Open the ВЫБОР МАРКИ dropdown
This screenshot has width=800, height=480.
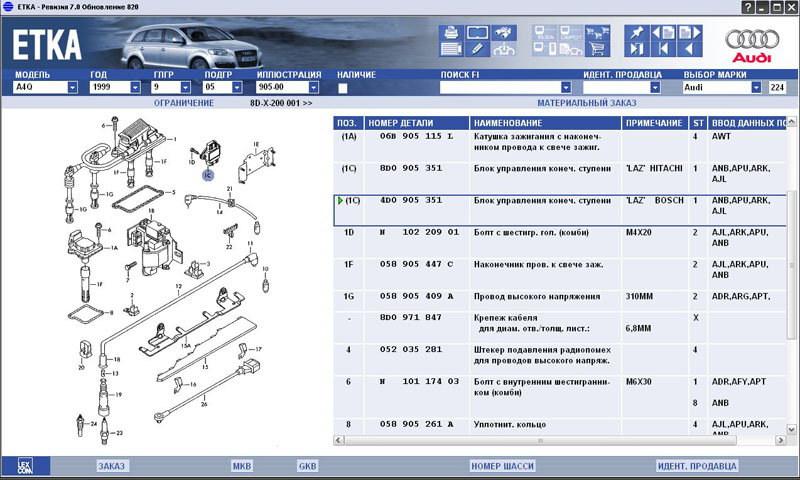point(756,87)
